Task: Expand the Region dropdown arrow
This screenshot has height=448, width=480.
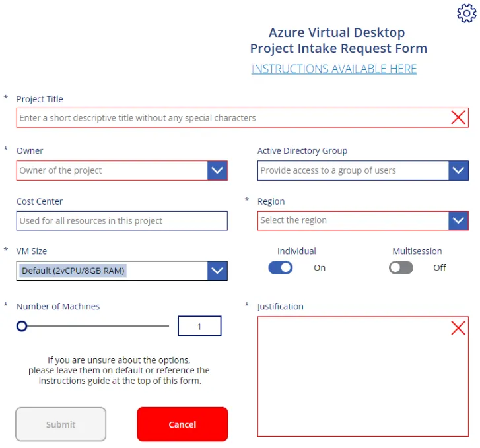Action: pos(458,220)
